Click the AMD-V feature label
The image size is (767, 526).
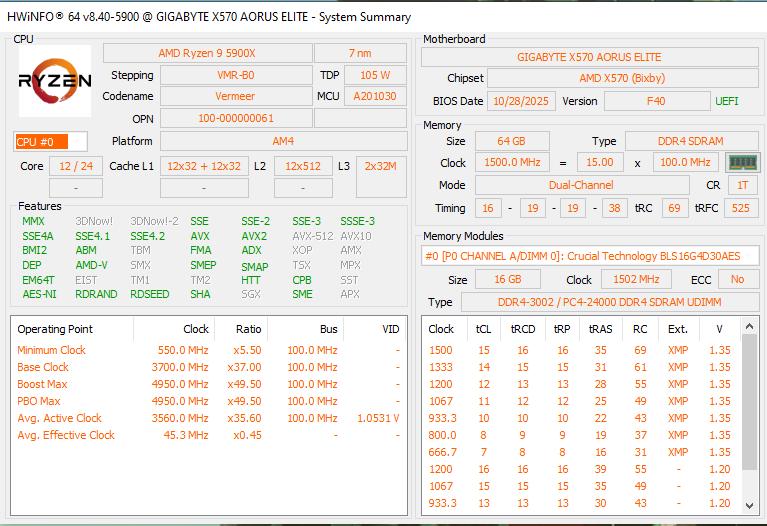coord(91,265)
